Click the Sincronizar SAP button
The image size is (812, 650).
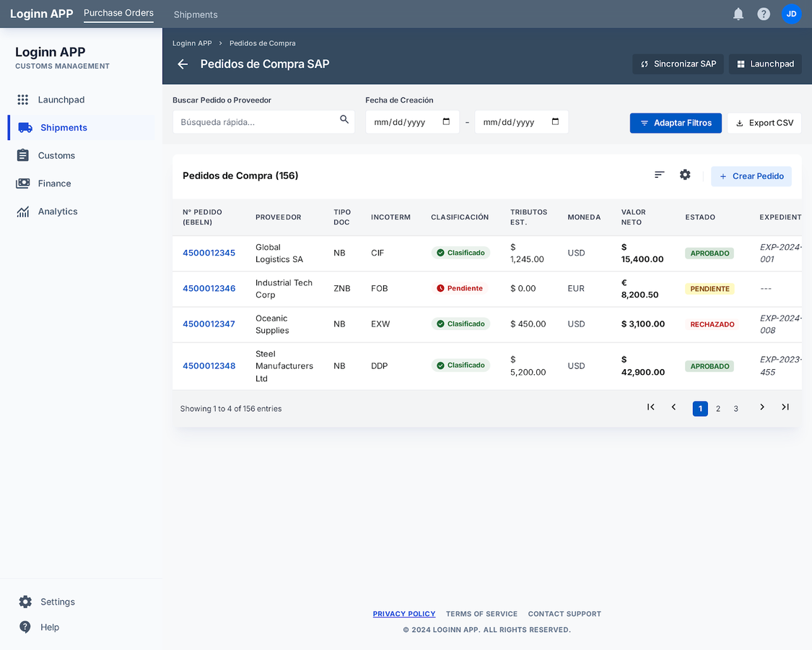tap(678, 64)
